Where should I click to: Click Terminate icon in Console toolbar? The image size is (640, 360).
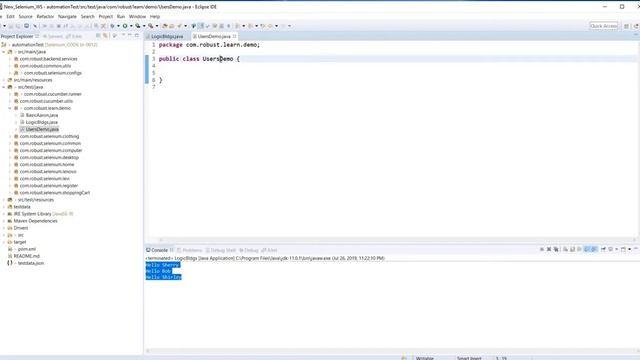click(542, 249)
